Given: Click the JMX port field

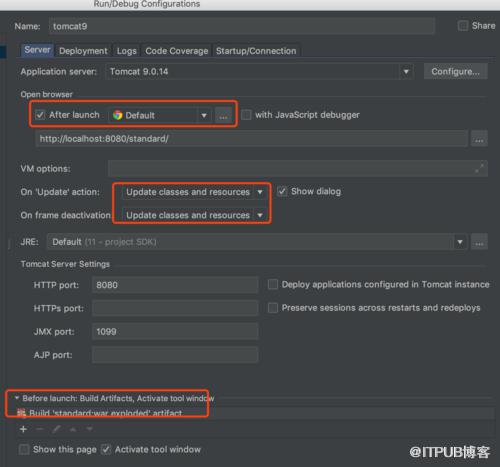Looking at the screenshot, I should point(175,332).
